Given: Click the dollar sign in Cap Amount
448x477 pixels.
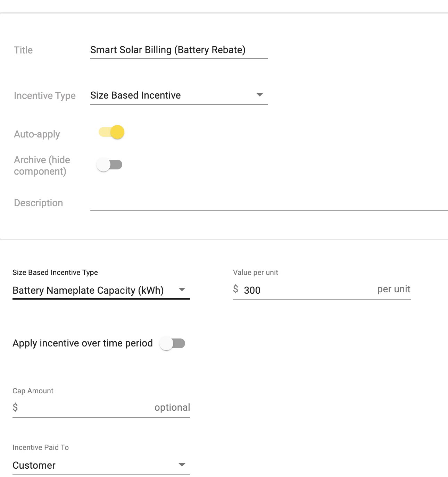Looking at the screenshot, I should click(x=15, y=407).
